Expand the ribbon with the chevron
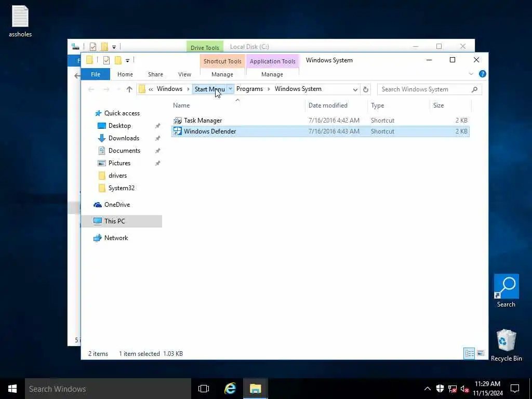The image size is (532, 399). pyautogui.click(x=471, y=74)
